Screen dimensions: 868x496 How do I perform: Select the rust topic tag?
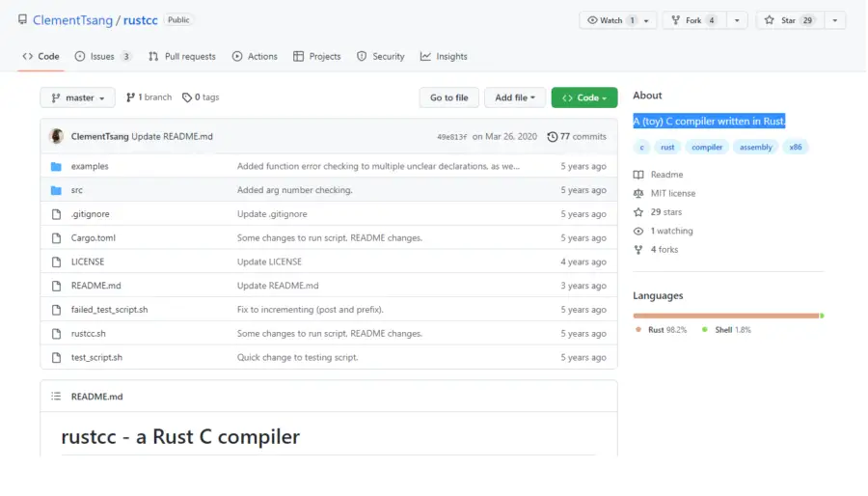pos(667,148)
